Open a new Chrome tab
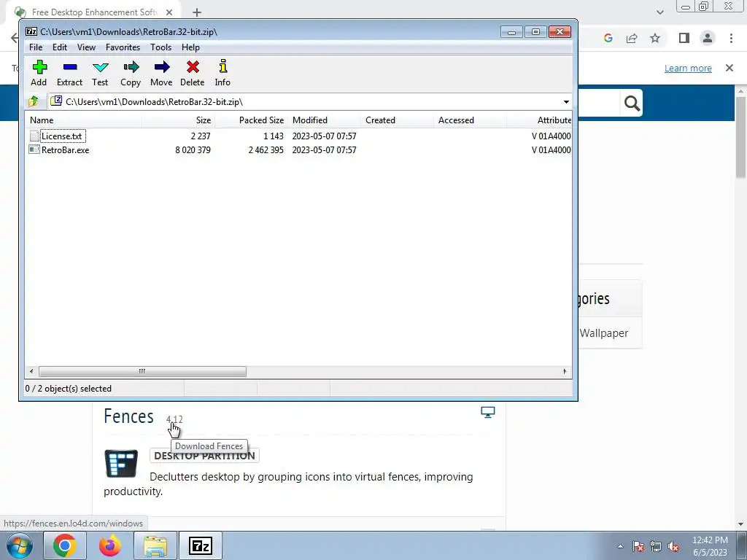Screen dimensions: 747x560 point(197,12)
